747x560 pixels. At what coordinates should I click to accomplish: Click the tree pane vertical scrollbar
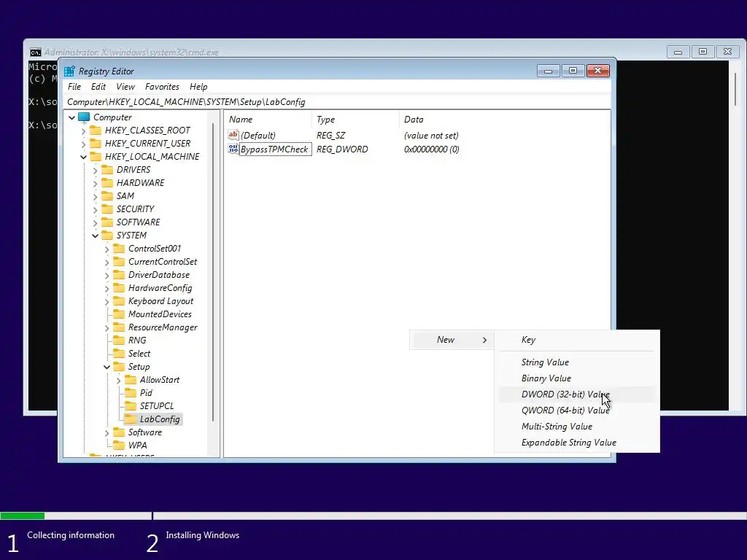(x=213, y=273)
